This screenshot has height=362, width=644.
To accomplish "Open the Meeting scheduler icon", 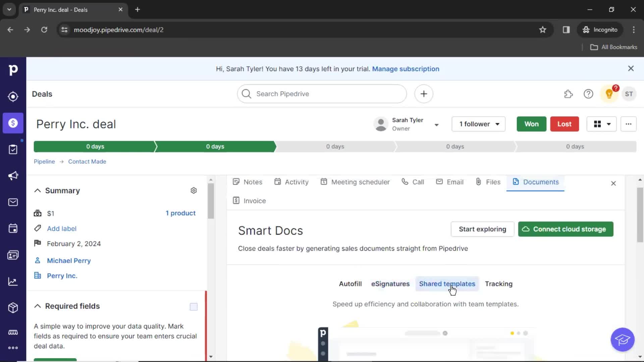I will 323,182.
